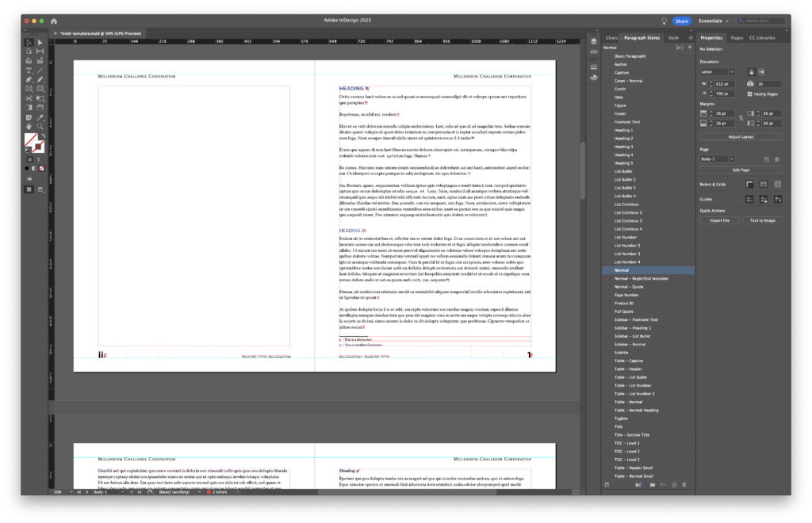Choose the Hand tool
This screenshot has width=812, height=523.
pos(29,127)
